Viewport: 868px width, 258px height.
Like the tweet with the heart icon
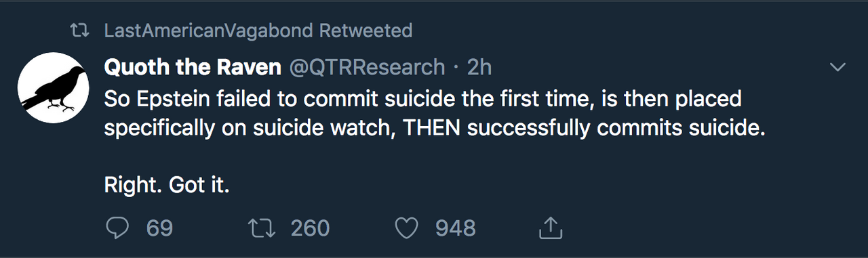[x=407, y=228]
